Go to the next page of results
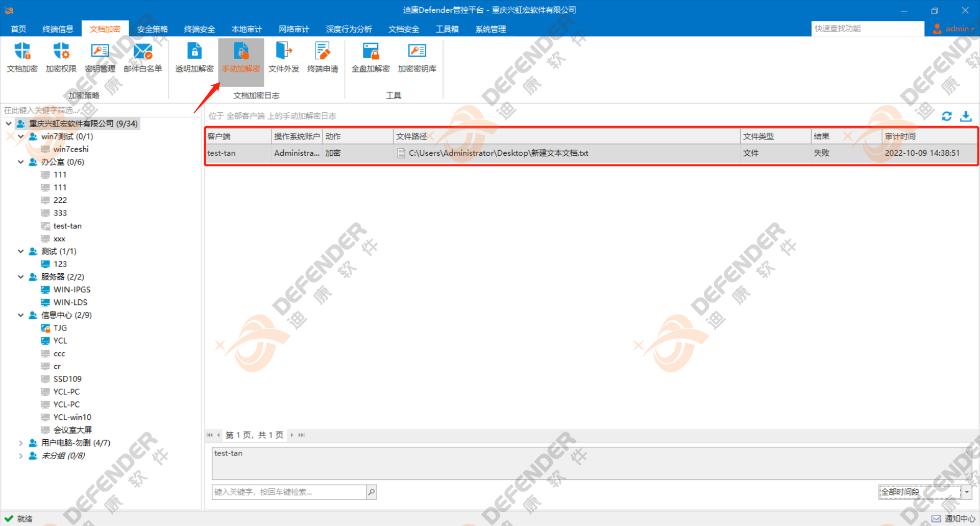Screen dimensions: 980x526 292,435
